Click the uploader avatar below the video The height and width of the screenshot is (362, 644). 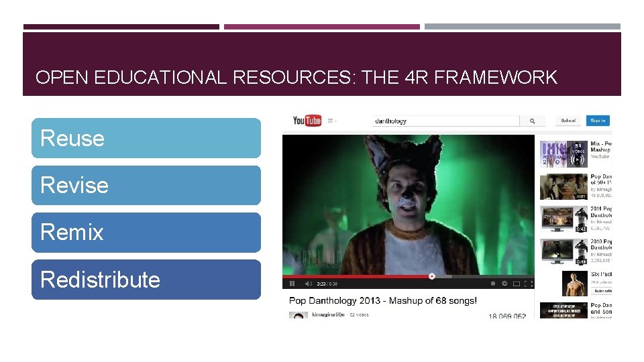tap(298, 315)
